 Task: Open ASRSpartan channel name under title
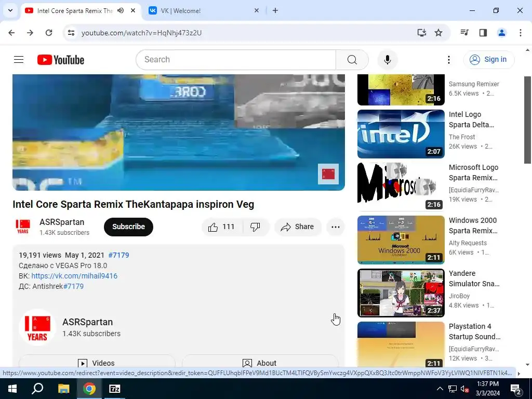62,222
